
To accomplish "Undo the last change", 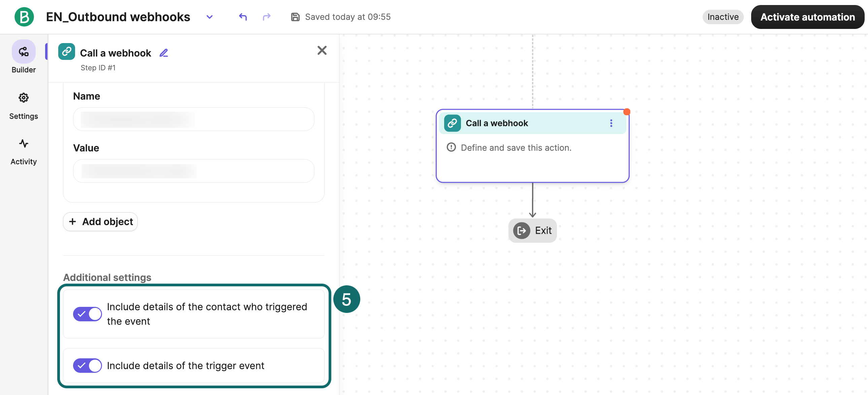I will coord(243,16).
